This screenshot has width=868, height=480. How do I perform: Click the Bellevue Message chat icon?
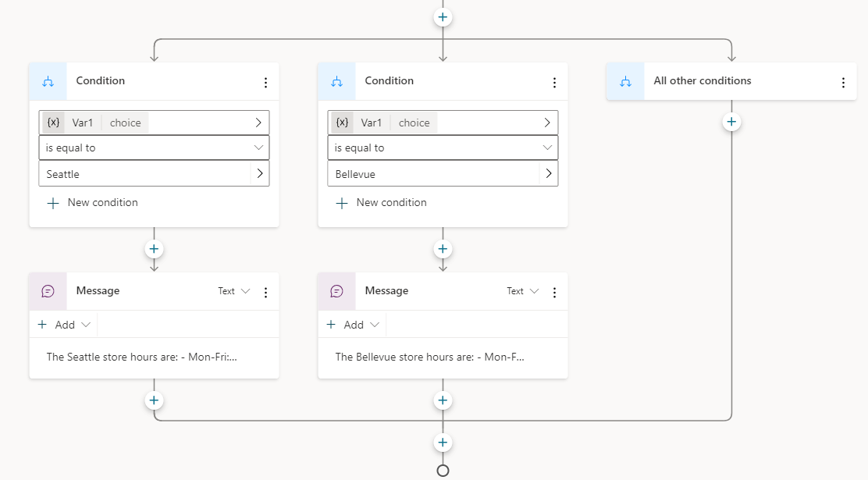click(336, 291)
